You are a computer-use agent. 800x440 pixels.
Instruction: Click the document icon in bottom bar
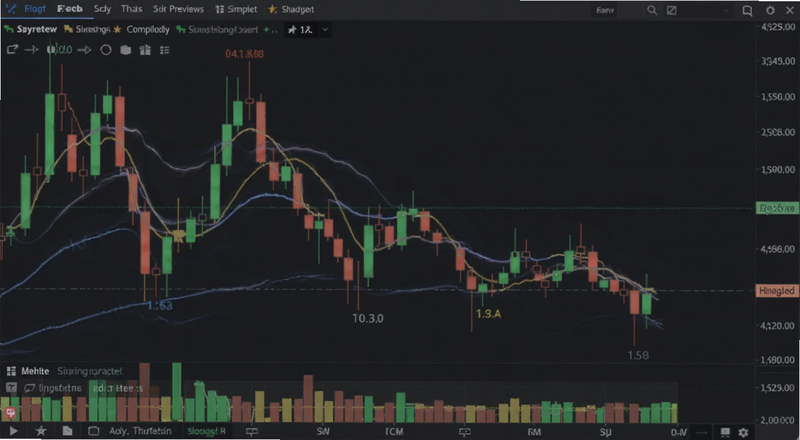(67, 431)
